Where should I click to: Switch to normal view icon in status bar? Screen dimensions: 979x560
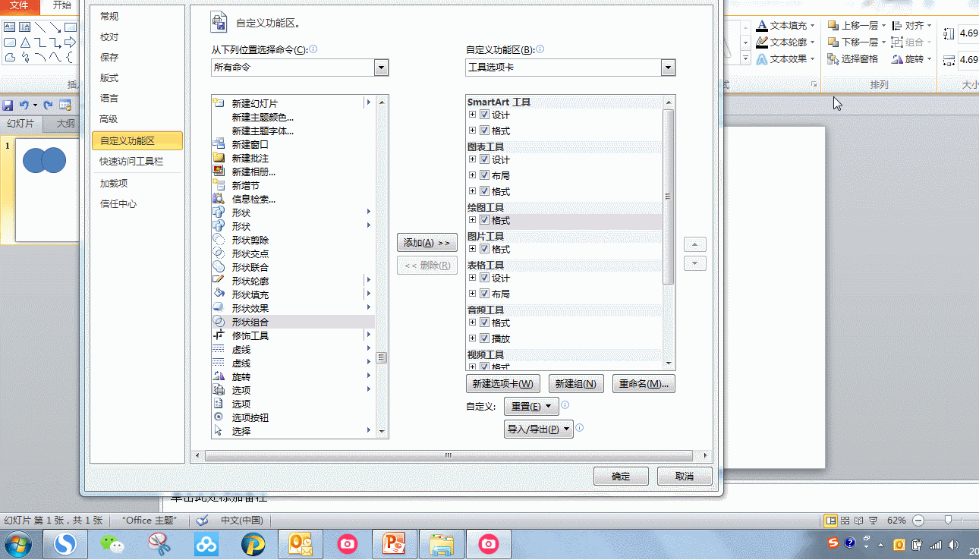(x=831, y=521)
